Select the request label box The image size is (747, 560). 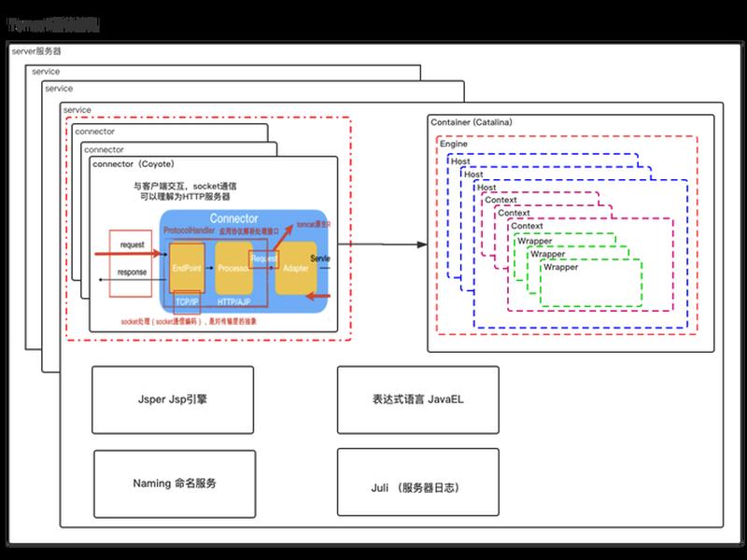(132, 245)
